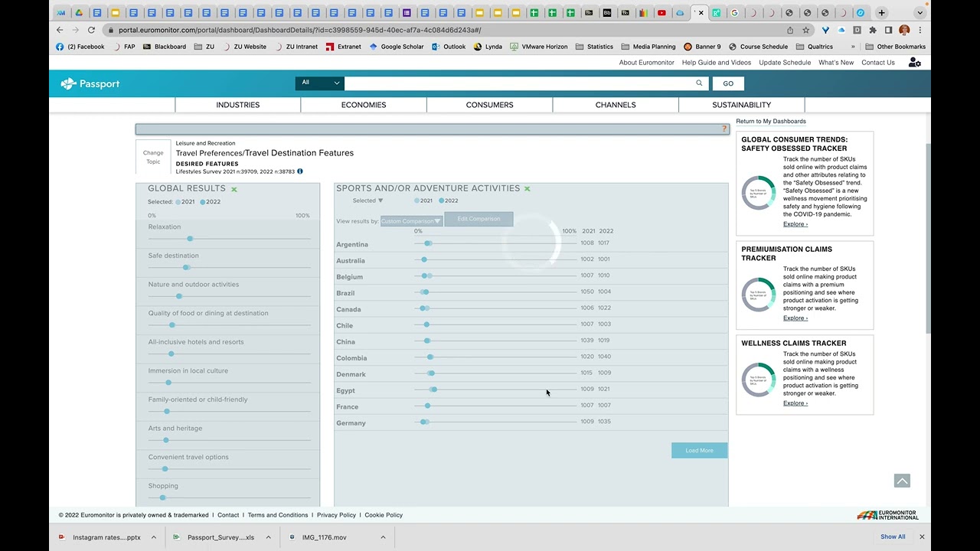The height and width of the screenshot is (551, 980).
Task: Toggle 2022 in Sports and Adventure panel
Action: click(x=449, y=201)
